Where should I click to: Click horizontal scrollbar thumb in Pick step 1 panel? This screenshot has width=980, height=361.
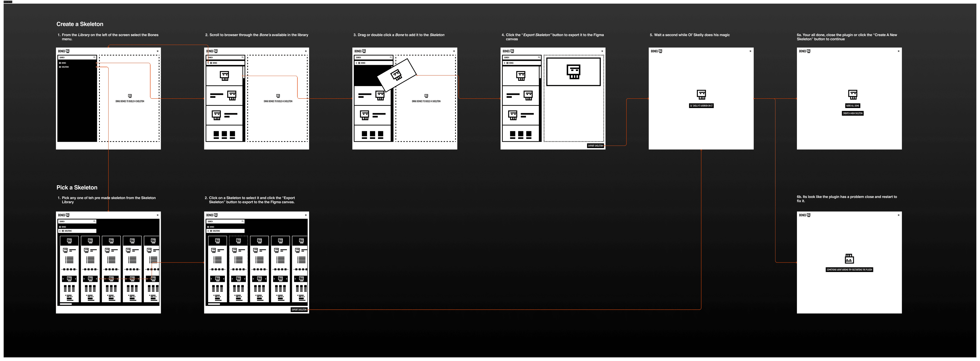66,304
